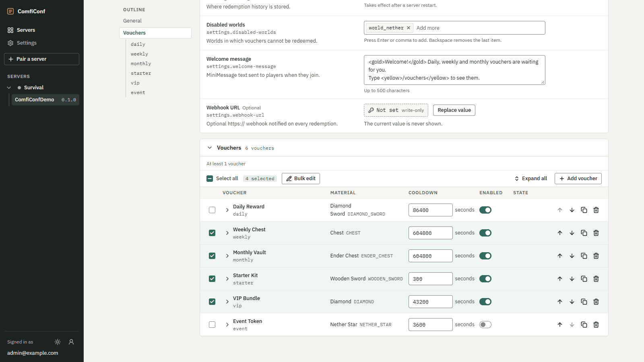This screenshot has height=362, width=644.
Task: Uncheck the Weekly Chest voucher checkbox
Action: coord(212,233)
